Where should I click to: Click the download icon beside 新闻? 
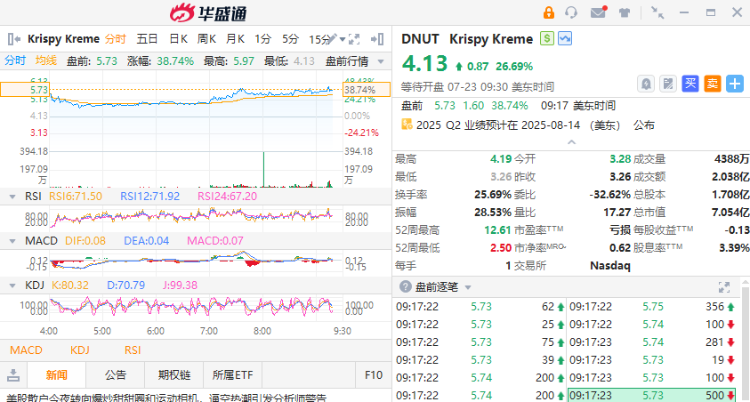(14, 375)
